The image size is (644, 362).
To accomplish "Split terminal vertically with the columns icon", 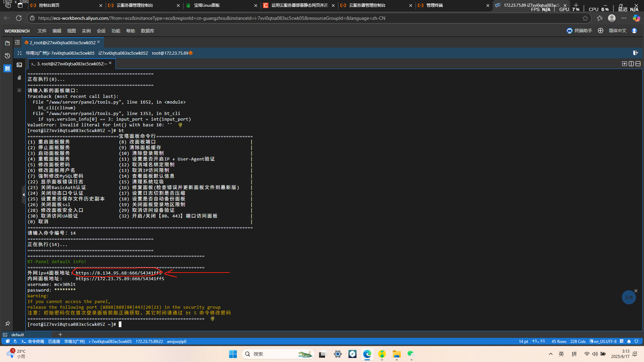I will (x=631, y=64).
